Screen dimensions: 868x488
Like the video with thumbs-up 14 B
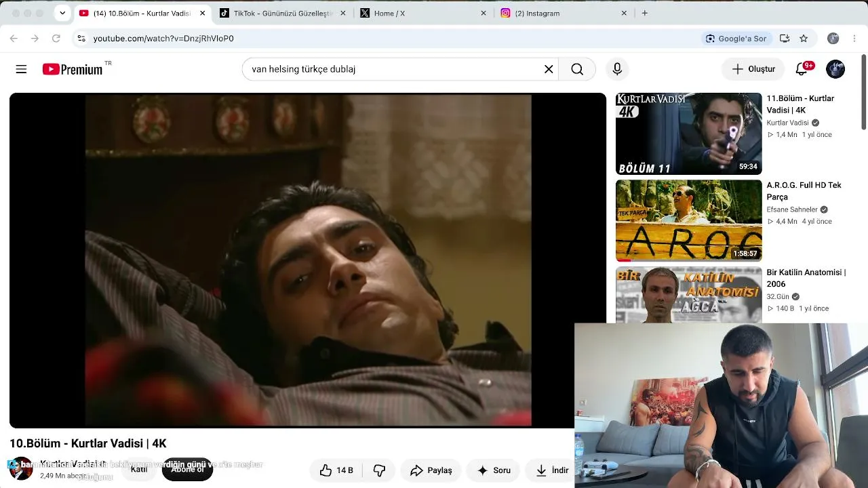click(336, 470)
